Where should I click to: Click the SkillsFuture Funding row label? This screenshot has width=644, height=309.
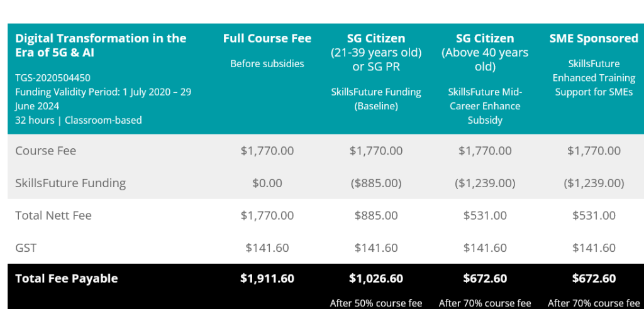(x=70, y=183)
